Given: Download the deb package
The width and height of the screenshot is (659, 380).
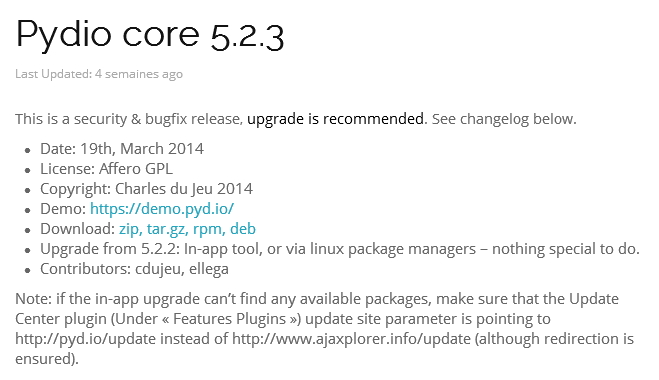Looking at the screenshot, I should (x=243, y=229).
